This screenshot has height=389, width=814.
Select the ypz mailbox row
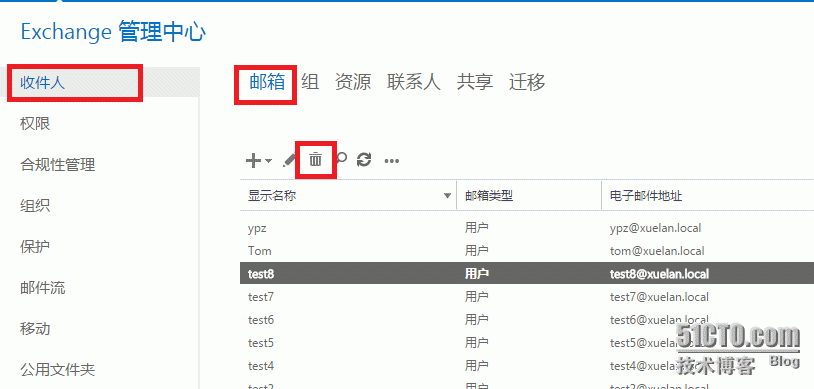pos(527,228)
